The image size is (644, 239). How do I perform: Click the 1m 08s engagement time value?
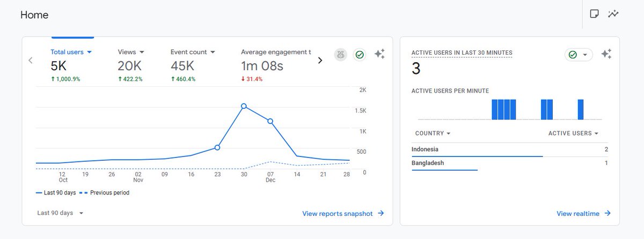[262, 66]
